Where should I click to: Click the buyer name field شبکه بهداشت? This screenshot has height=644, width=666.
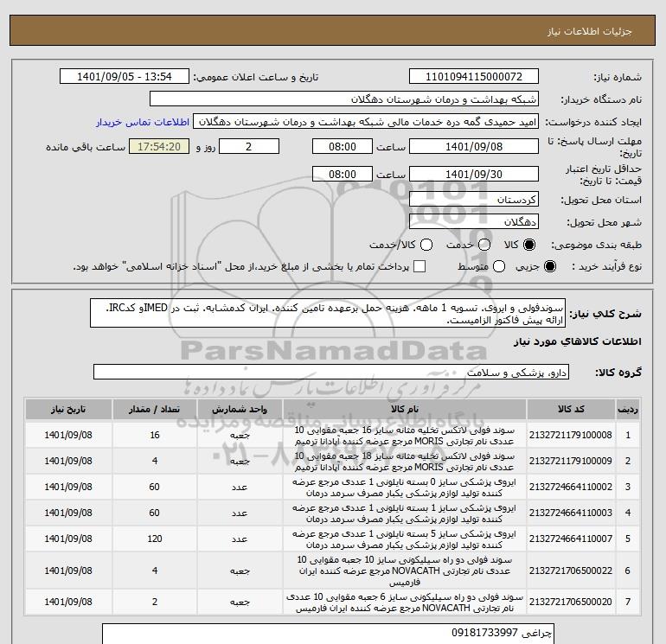click(344, 99)
